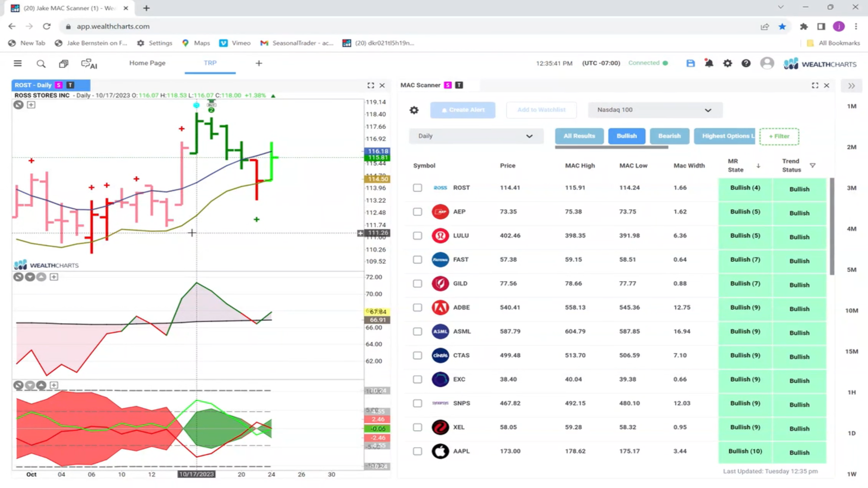Select the Bearish filter tab
This screenshot has width=868, height=488.
pos(670,136)
